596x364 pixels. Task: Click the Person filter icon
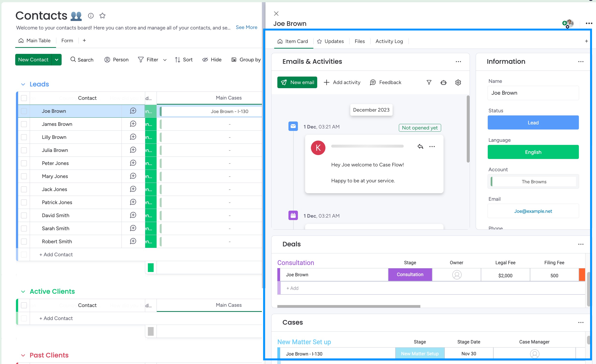point(107,59)
